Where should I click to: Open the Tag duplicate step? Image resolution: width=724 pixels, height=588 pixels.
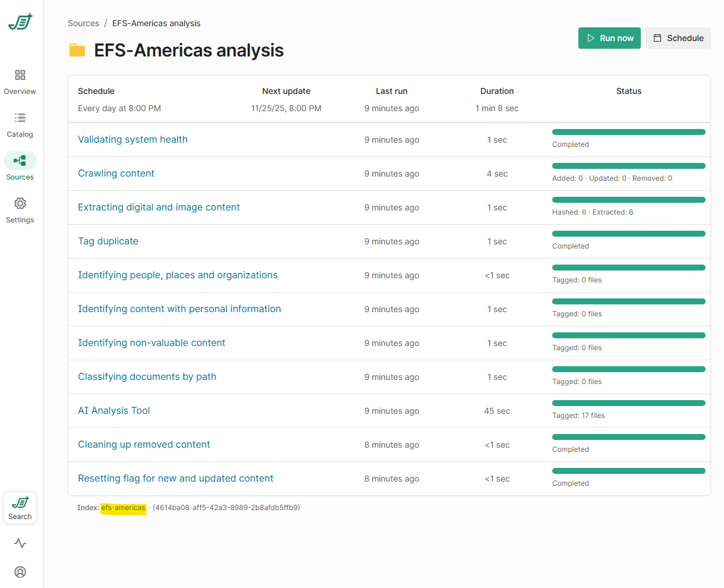point(108,241)
